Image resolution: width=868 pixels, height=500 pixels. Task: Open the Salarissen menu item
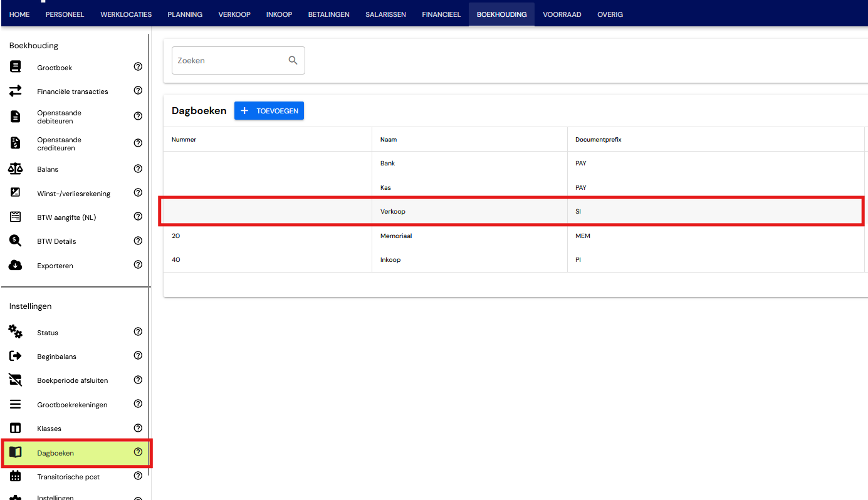pyautogui.click(x=385, y=14)
